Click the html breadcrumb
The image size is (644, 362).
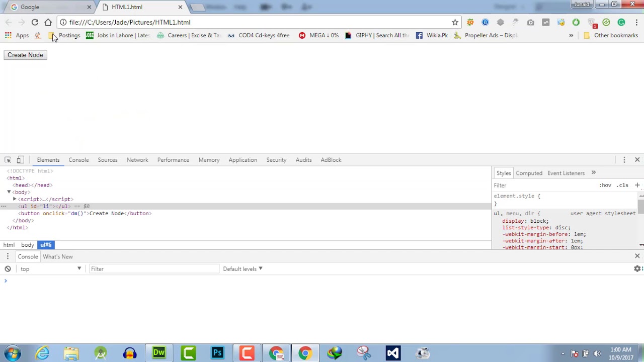pos(9,245)
